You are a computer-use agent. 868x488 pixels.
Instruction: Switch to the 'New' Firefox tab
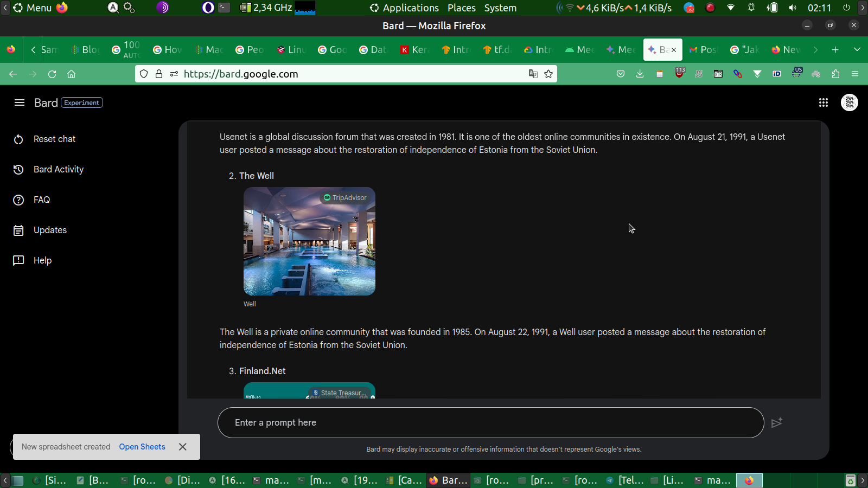[786, 50]
